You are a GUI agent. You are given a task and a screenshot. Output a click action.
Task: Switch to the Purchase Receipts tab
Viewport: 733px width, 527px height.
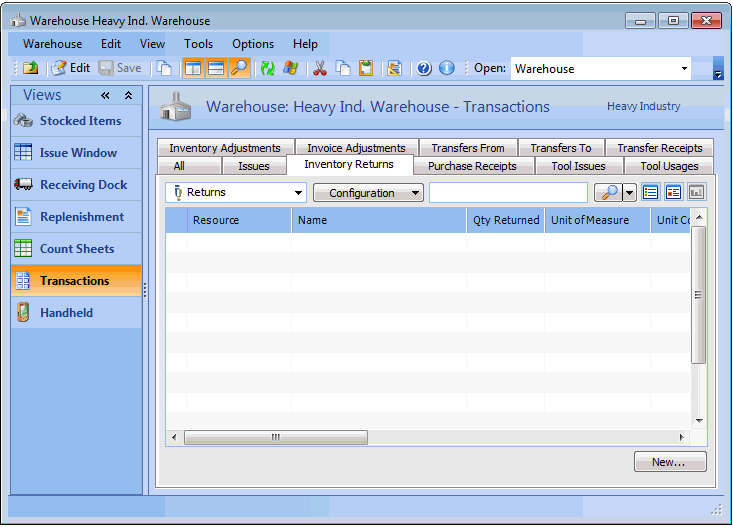click(x=472, y=166)
